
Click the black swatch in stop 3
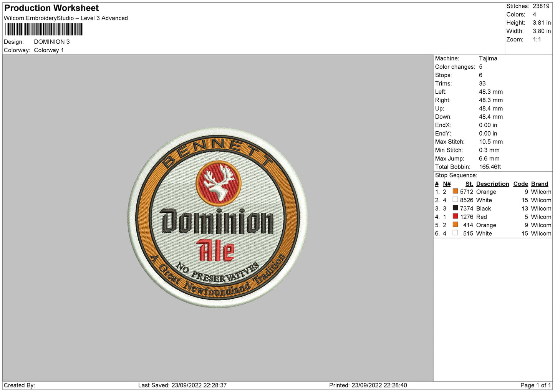455,208
